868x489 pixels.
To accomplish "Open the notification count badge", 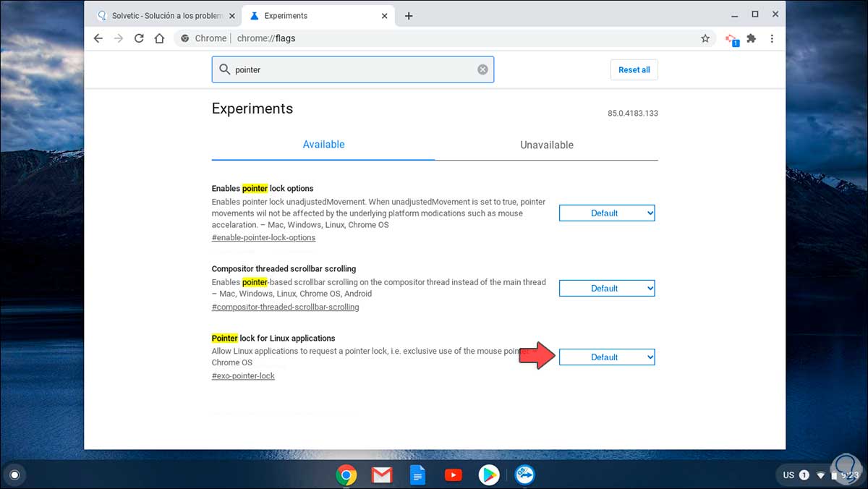I will [804, 475].
